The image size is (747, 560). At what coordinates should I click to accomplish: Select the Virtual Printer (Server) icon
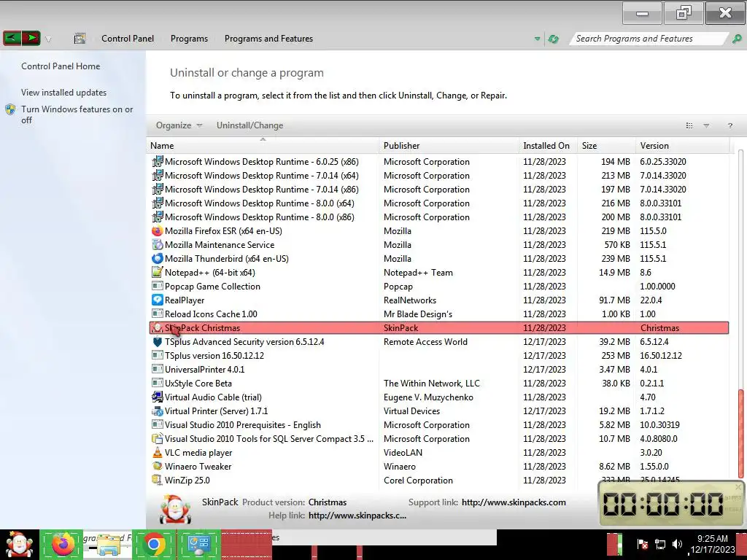pyautogui.click(x=158, y=411)
